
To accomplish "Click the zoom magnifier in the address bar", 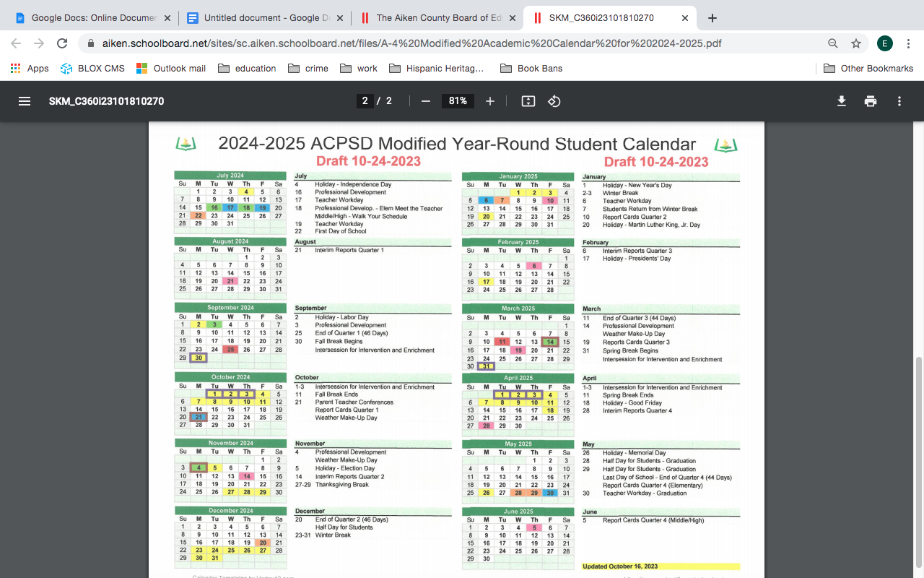I will click(x=833, y=43).
